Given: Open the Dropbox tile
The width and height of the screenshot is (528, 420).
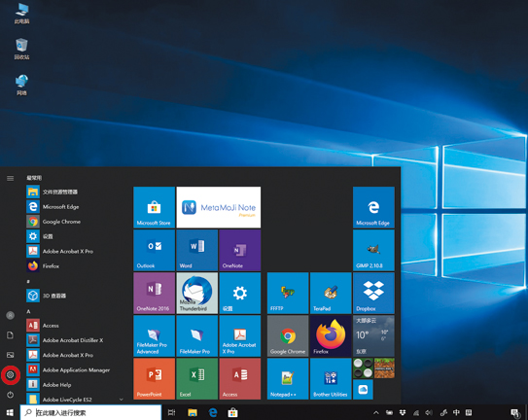Looking at the screenshot, I should click(373, 293).
